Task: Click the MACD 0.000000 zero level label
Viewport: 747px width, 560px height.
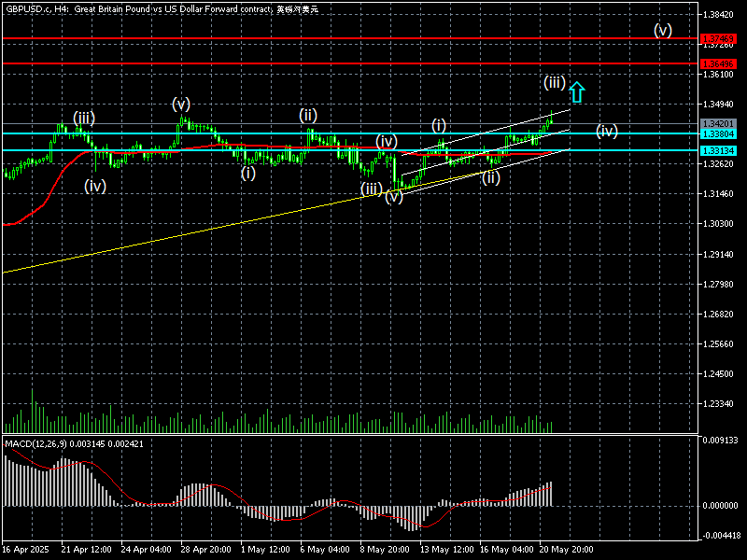Action: click(721, 505)
